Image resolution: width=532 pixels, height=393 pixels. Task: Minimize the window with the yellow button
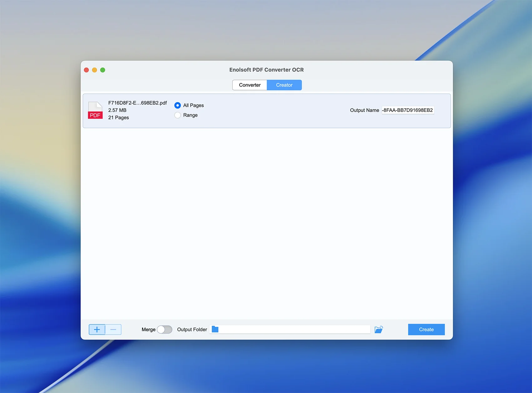tap(95, 70)
